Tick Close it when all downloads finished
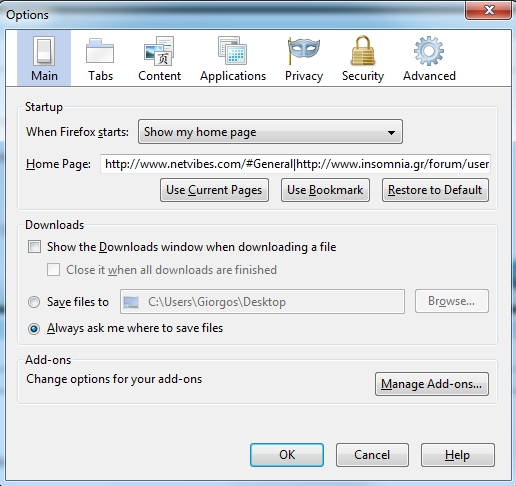Screen dimensions: 516x486 pos(54,270)
